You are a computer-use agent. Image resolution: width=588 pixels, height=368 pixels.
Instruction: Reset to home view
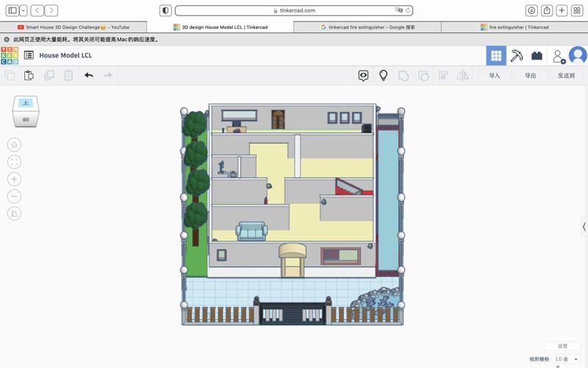click(x=14, y=144)
